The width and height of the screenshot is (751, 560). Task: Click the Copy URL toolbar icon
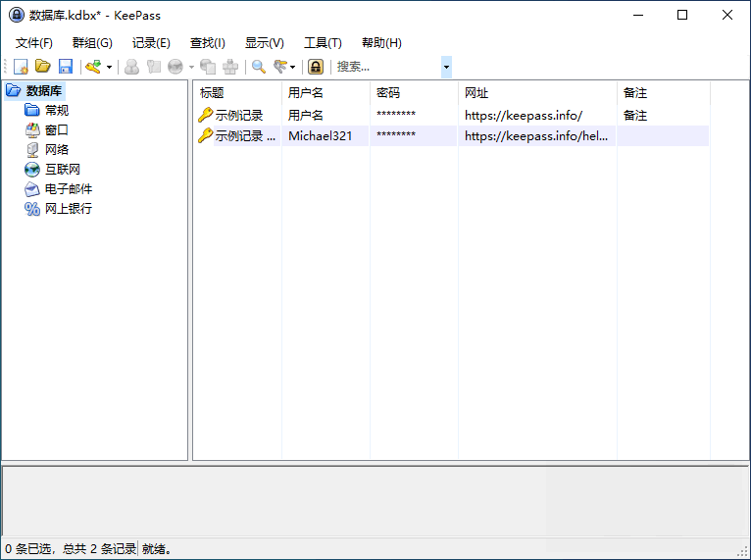[x=208, y=67]
